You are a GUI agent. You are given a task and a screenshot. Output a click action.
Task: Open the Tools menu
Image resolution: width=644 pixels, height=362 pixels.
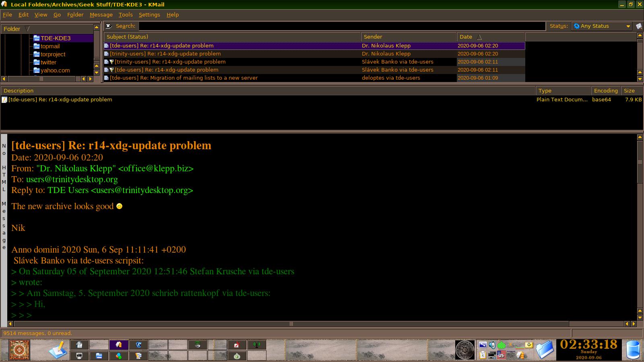126,14
